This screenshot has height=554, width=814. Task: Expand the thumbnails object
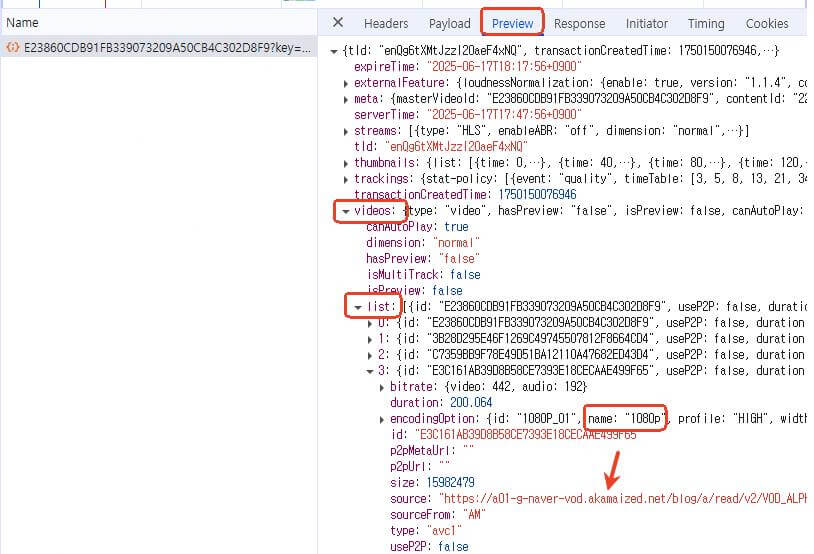click(347, 162)
